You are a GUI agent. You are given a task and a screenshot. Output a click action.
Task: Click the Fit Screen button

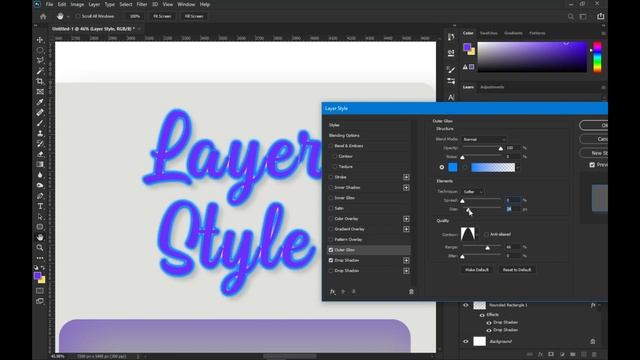[162, 16]
